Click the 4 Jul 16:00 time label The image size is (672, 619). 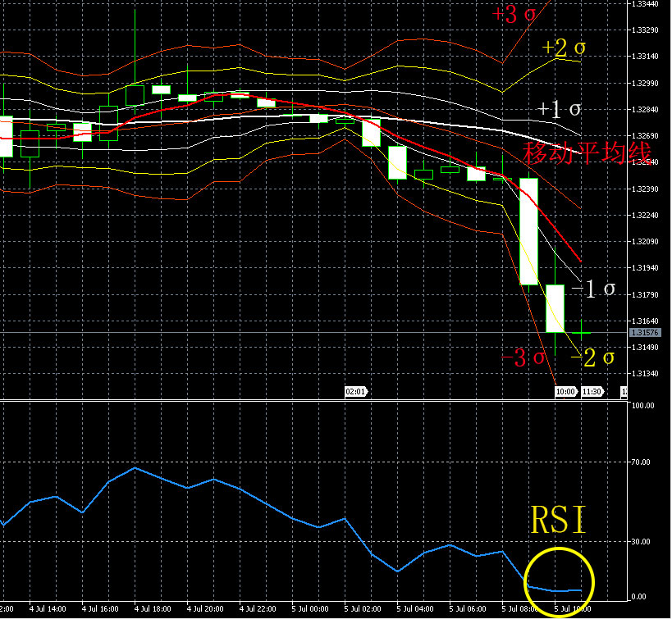[100, 608]
